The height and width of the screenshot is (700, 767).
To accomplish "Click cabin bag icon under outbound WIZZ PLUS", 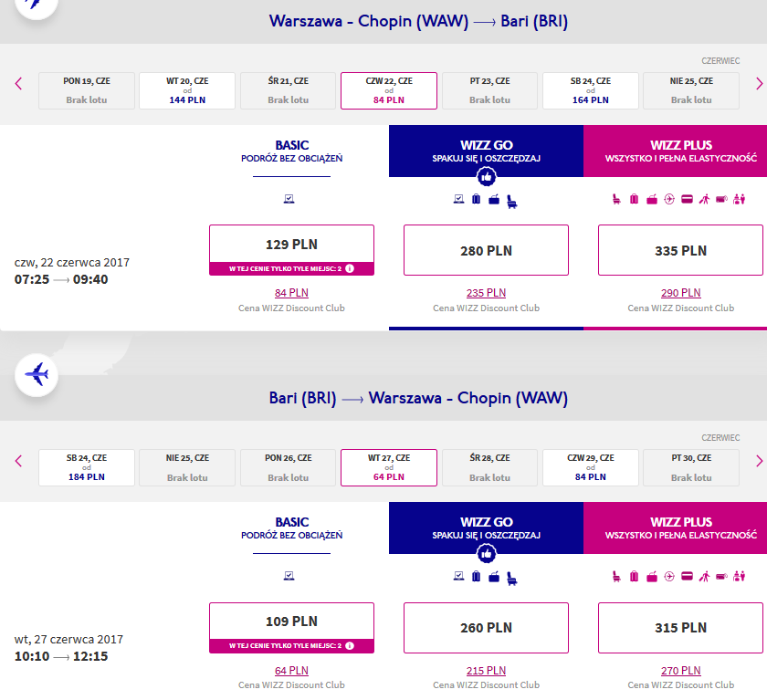I will pyautogui.click(x=652, y=199).
